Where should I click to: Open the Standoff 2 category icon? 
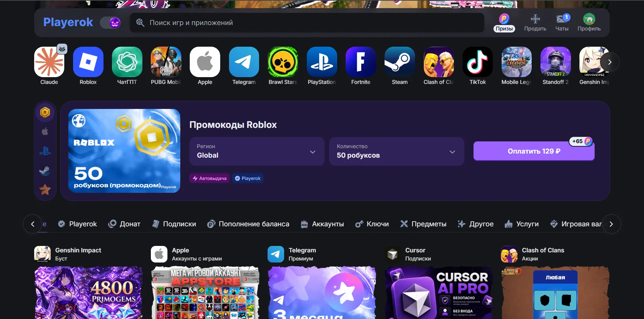(x=556, y=62)
